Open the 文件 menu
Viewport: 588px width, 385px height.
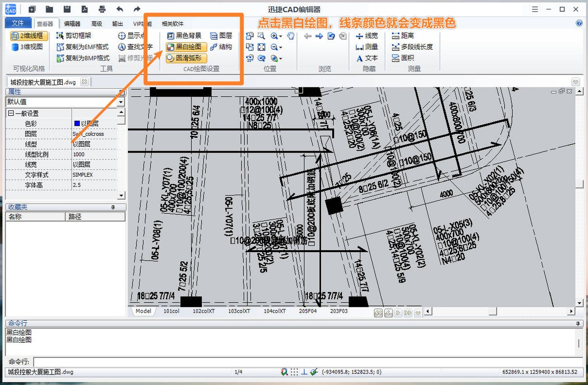[x=18, y=23]
